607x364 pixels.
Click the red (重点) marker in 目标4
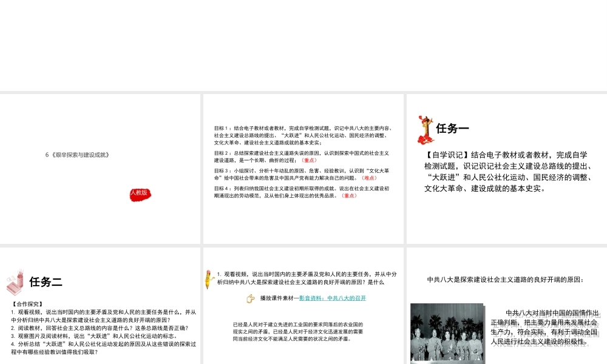[x=349, y=196]
